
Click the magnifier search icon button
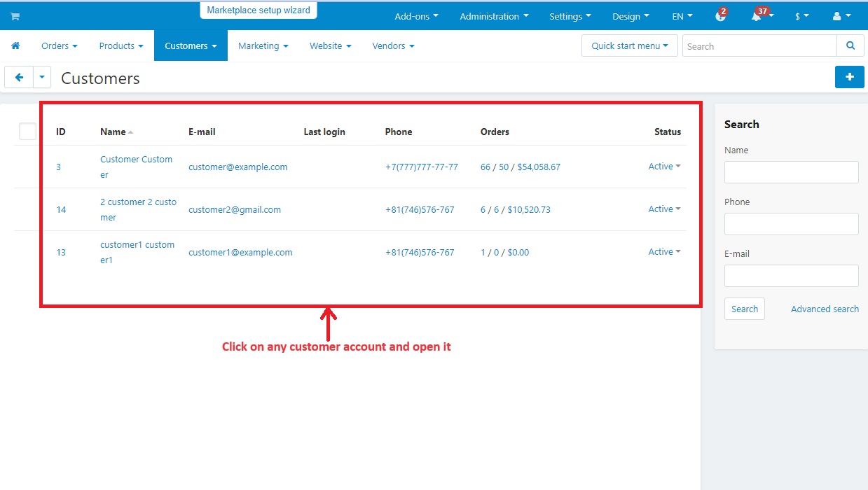(x=850, y=46)
